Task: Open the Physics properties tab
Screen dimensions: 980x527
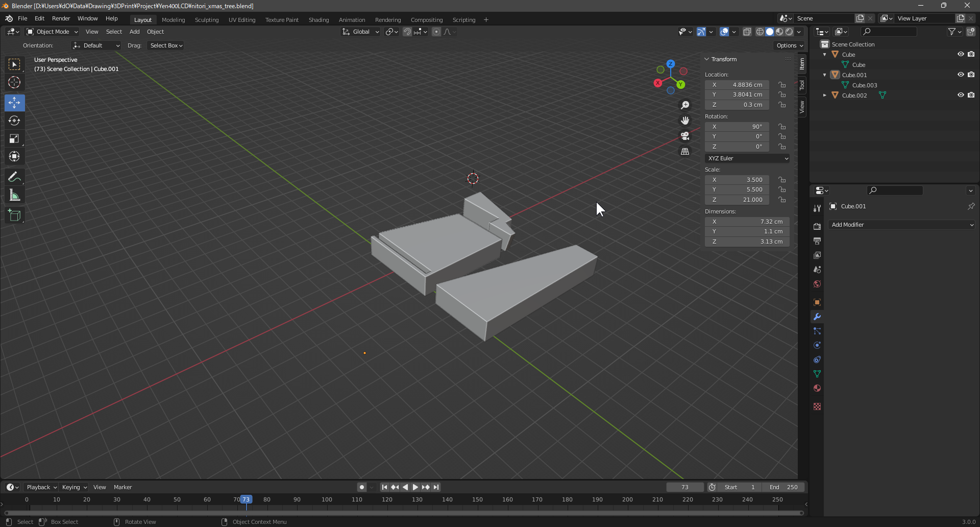Action: 817,345
